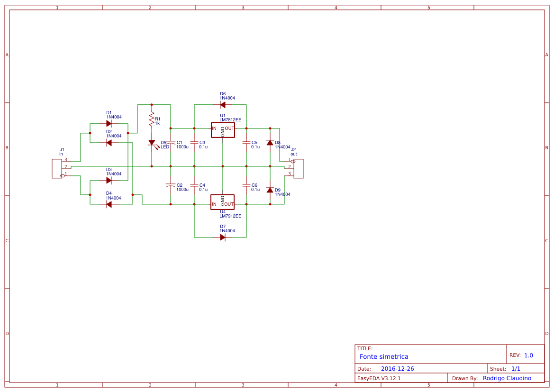Click the J2 'out' connector label
This screenshot has width=554, height=392.
point(294,155)
